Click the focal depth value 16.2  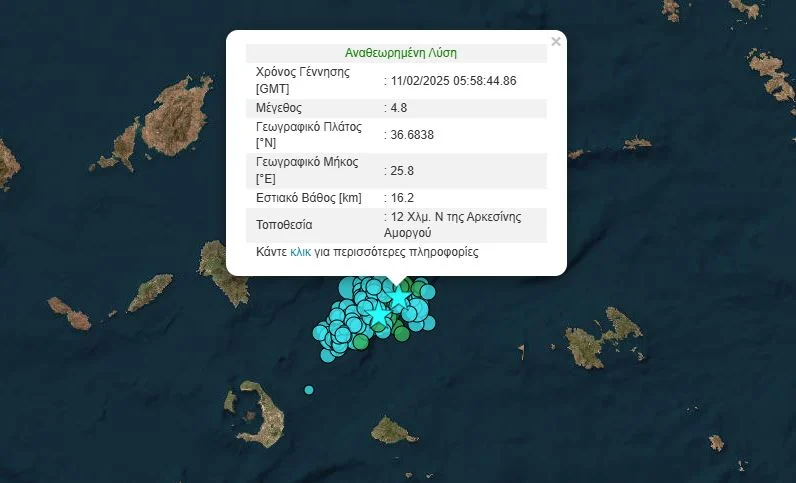[398, 198]
